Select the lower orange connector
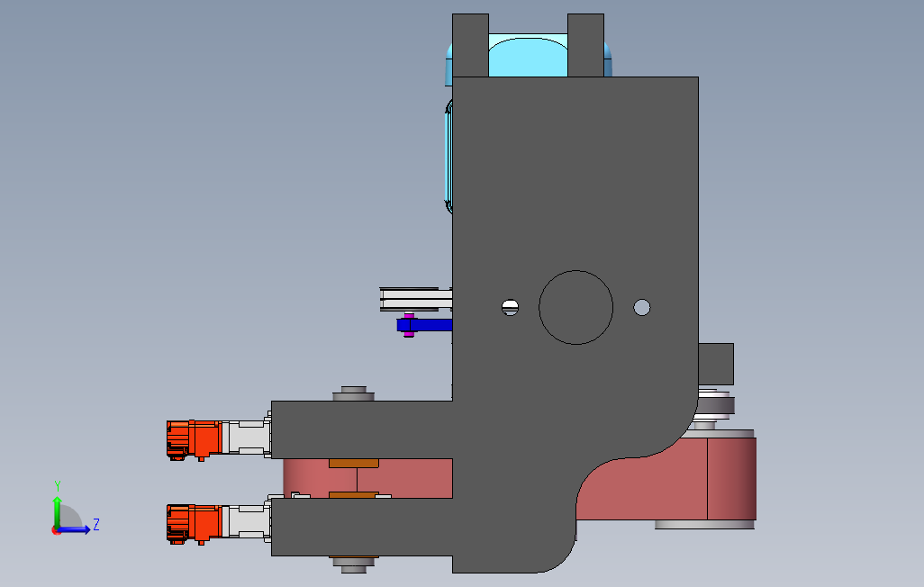Screen dimensions: 924x587 pos(194,524)
